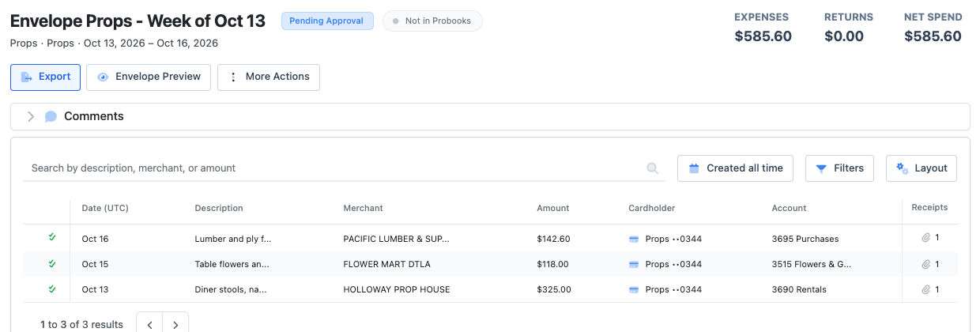
Task: Open receipt paperclip for Flower Mart row
Action: [x=925, y=264]
